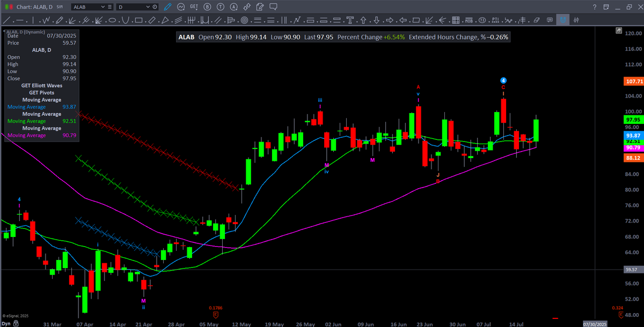Click the 97.95 green last price tag
This screenshot has width=644, height=327.
[634, 120]
